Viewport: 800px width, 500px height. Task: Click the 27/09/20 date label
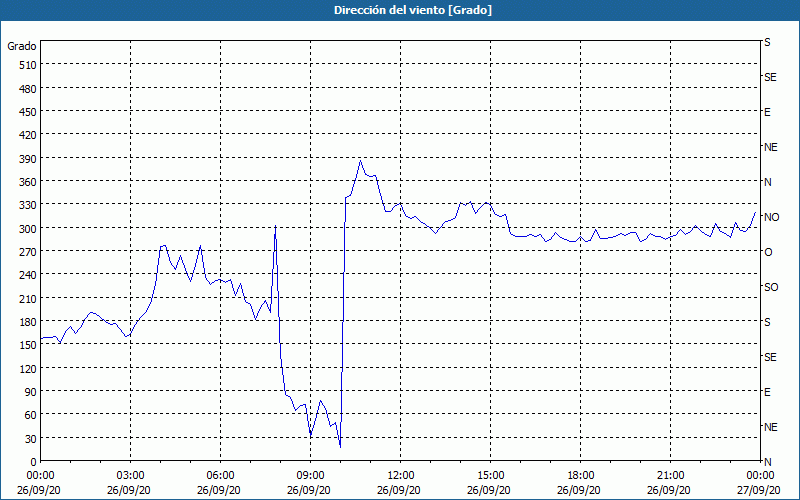click(760, 490)
